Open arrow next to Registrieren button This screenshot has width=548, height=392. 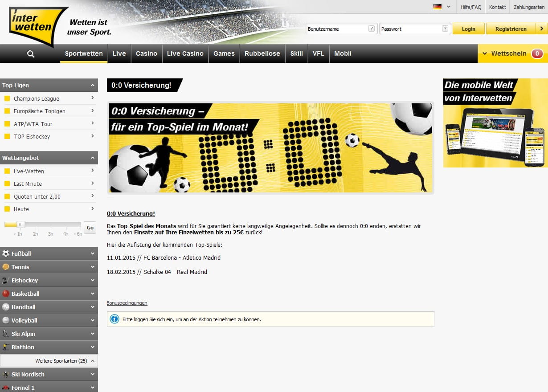click(x=541, y=29)
